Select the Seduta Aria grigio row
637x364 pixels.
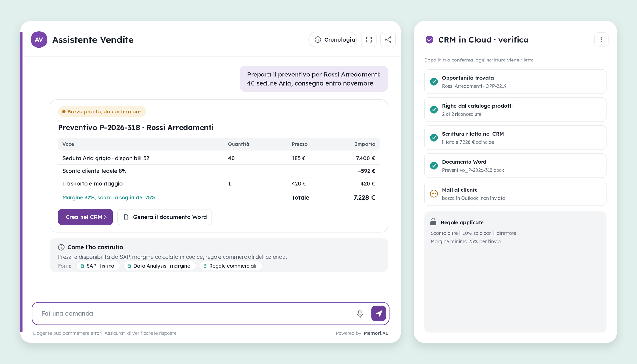tap(219, 158)
